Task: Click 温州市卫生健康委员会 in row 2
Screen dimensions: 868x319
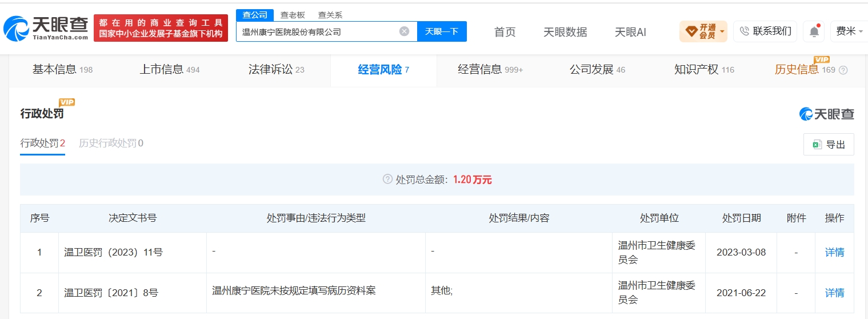Action: pos(657,293)
